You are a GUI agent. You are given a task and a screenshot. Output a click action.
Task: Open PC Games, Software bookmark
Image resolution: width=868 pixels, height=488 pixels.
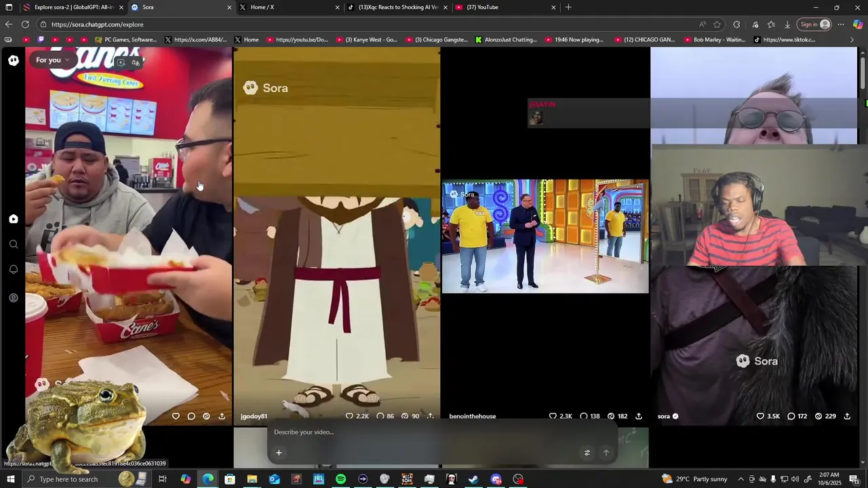(125, 40)
